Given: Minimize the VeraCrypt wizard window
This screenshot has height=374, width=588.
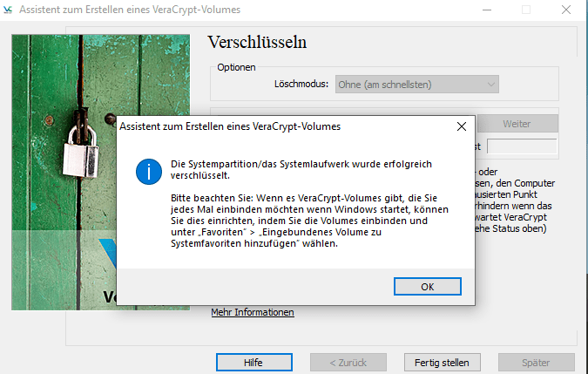Looking at the screenshot, I should click(x=487, y=10).
